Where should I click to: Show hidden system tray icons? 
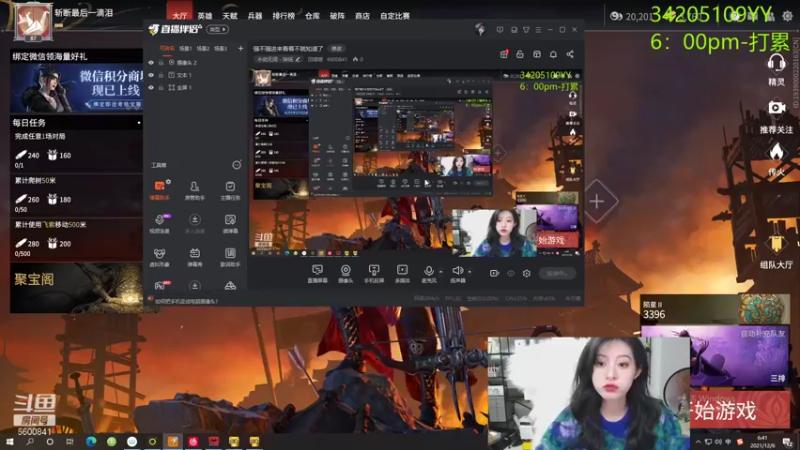pyautogui.click(x=698, y=441)
